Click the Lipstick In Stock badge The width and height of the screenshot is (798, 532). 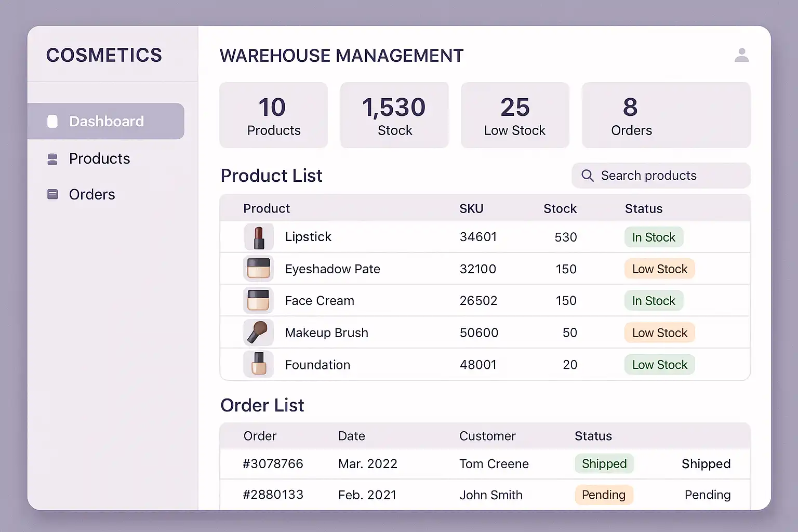[x=653, y=237]
